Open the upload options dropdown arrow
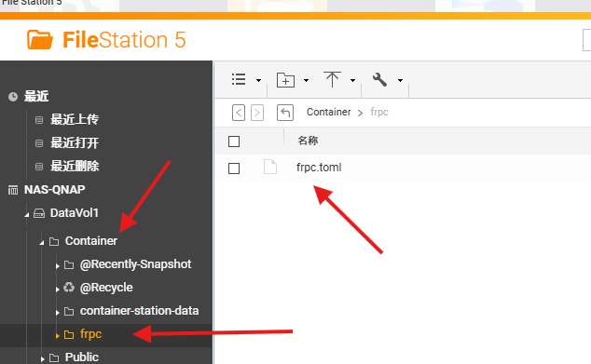This screenshot has width=591, height=364. pos(352,80)
